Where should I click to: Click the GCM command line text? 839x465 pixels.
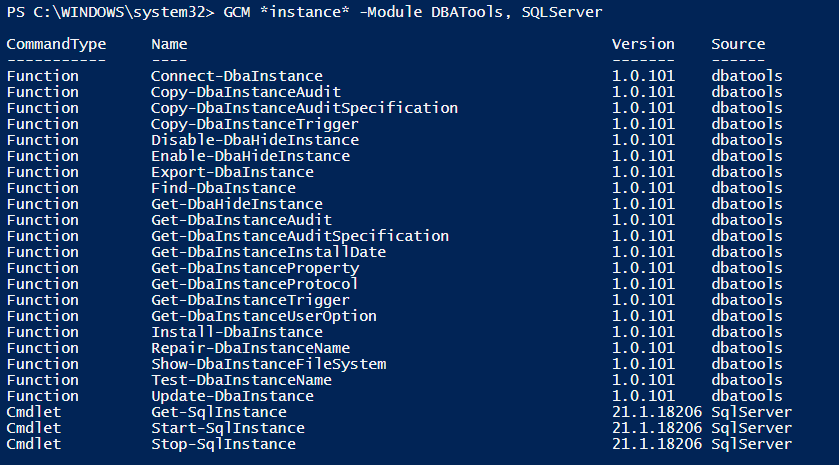click(413, 12)
